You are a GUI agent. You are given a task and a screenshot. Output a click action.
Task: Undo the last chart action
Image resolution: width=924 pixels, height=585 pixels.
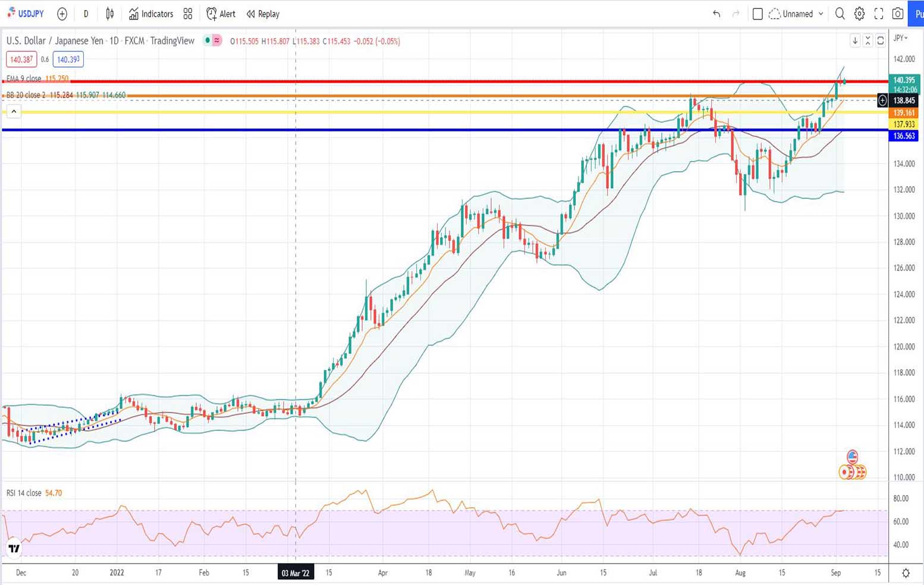pyautogui.click(x=716, y=14)
